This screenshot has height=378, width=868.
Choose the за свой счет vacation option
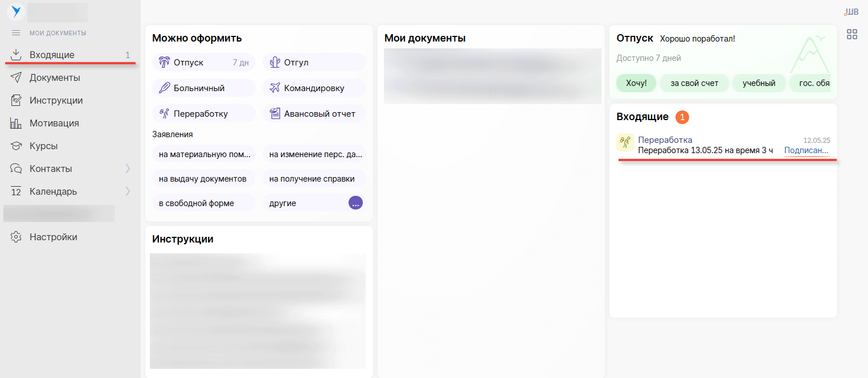click(694, 83)
